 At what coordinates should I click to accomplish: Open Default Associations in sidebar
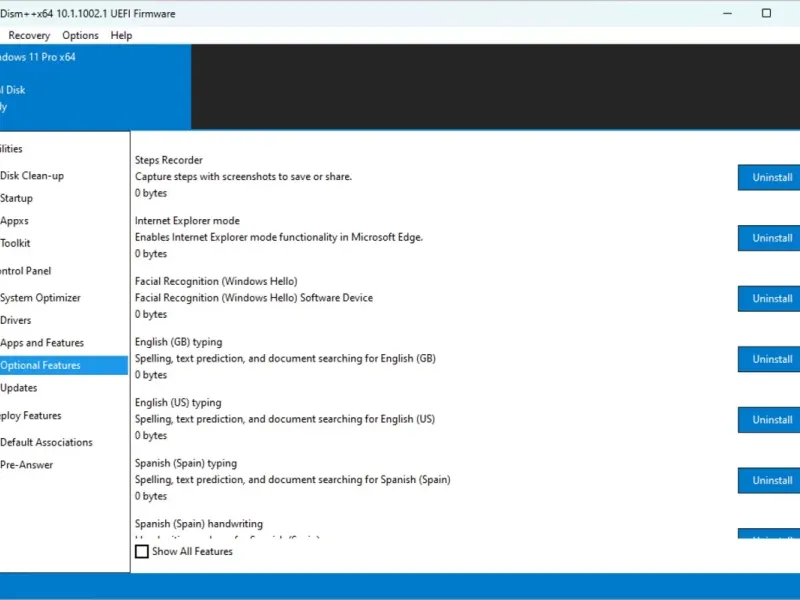pos(46,442)
